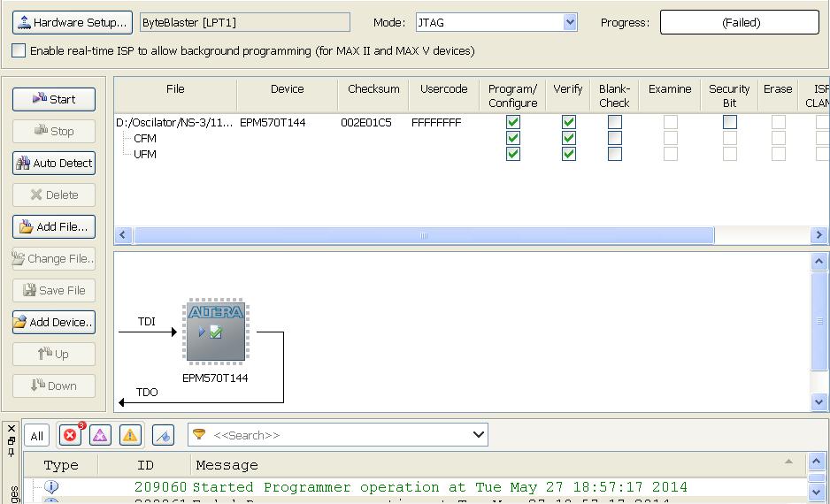This screenshot has height=504, width=830.
Task: Click the Progress Failed bar
Action: click(x=740, y=22)
